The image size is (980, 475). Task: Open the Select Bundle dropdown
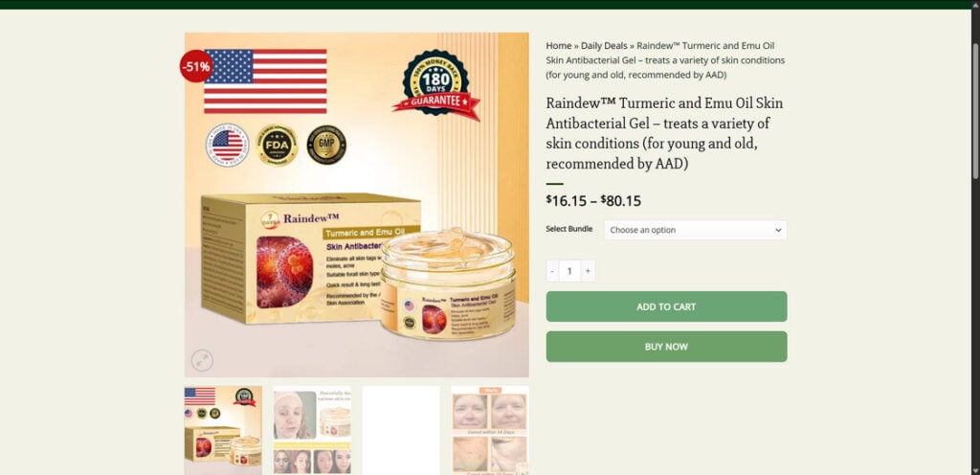tap(695, 230)
